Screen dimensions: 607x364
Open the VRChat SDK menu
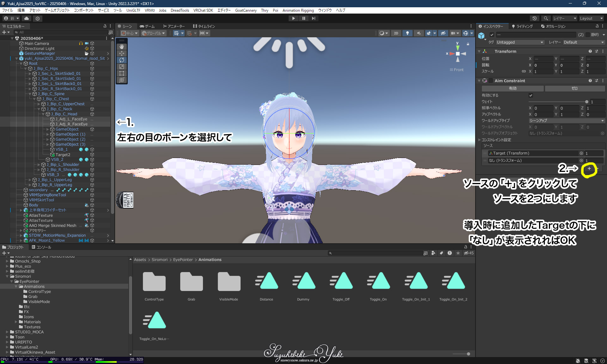[x=203, y=10]
